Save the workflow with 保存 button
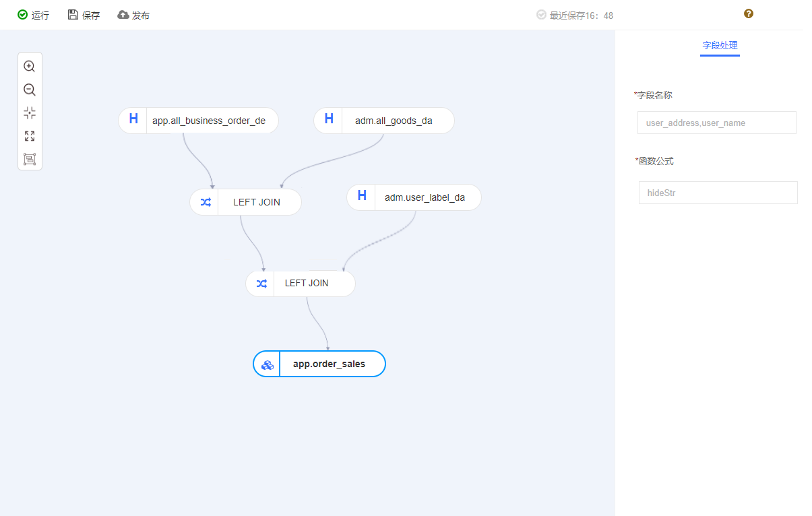The height and width of the screenshot is (516, 812). pyautogui.click(x=84, y=15)
